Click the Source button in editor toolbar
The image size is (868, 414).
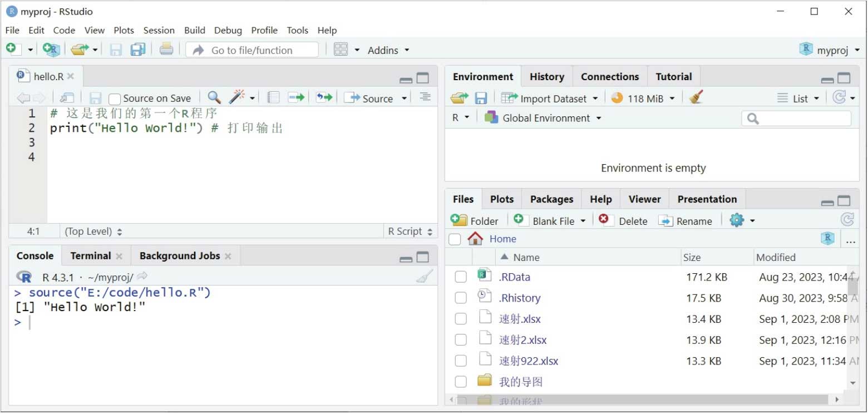369,98
